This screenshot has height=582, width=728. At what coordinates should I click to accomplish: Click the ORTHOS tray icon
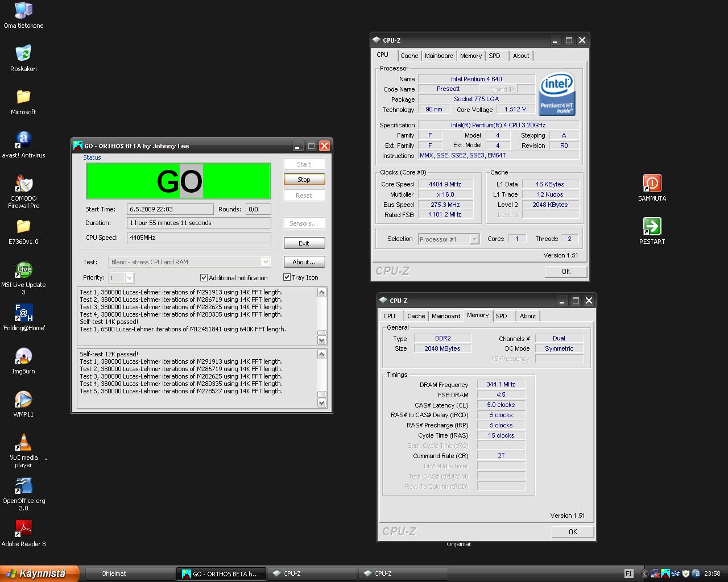click(x=665, y=573)
